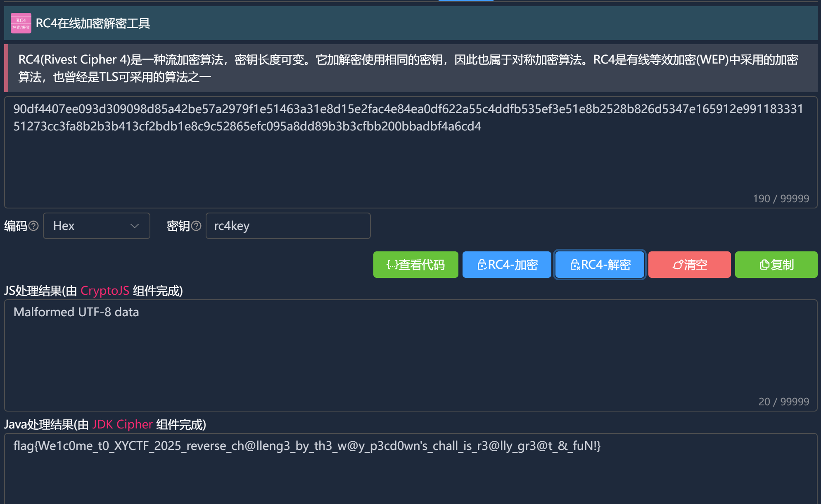The height and width of the screenshot is (504, 821).
Task: Click the JS result Malformed UTF-8 textarea
Action: (x=410, y=355)
